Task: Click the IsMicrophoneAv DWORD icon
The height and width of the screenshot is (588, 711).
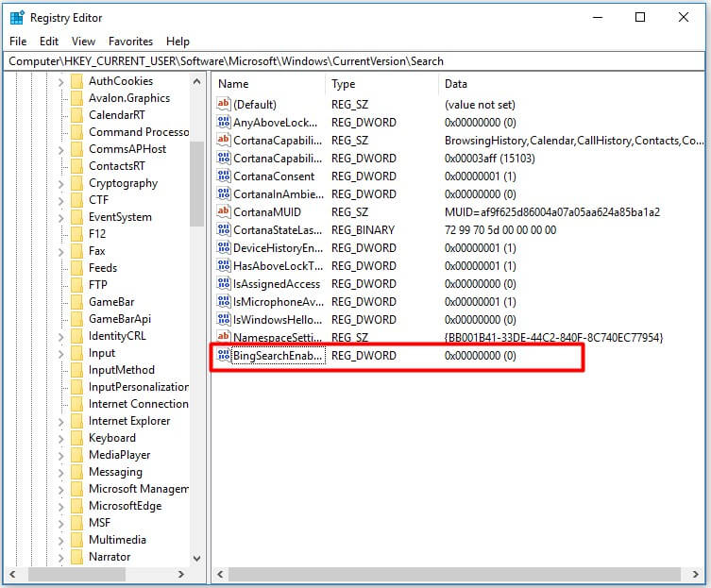Action: (x=223, y=301)
